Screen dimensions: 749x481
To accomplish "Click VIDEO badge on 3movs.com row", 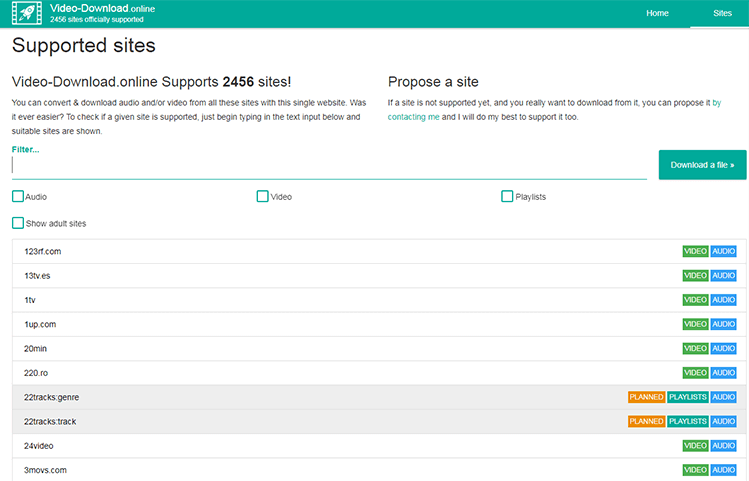I will point(695,470).
